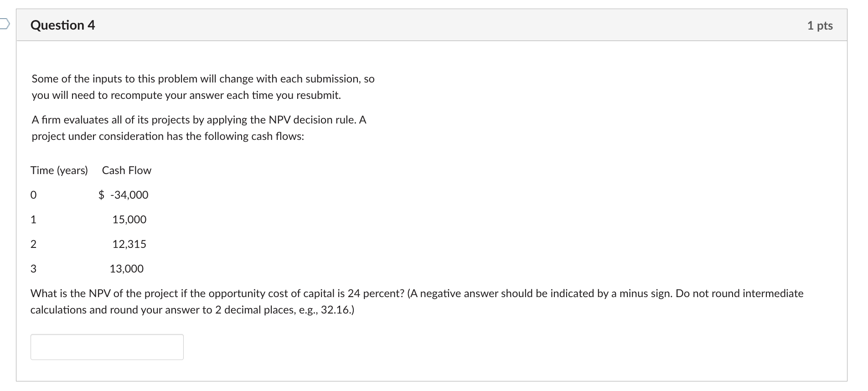Click the Time row labeled 0
The image size is (868, 391).
(x=33, y=195)
